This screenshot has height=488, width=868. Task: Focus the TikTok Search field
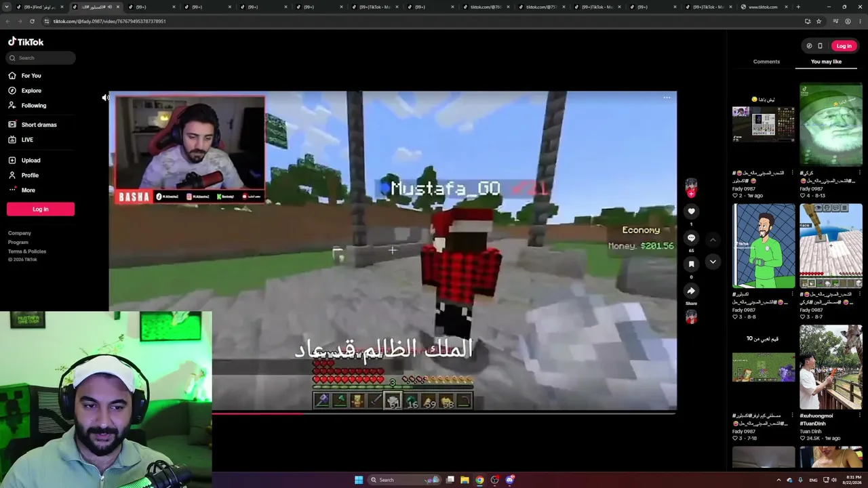41,58
